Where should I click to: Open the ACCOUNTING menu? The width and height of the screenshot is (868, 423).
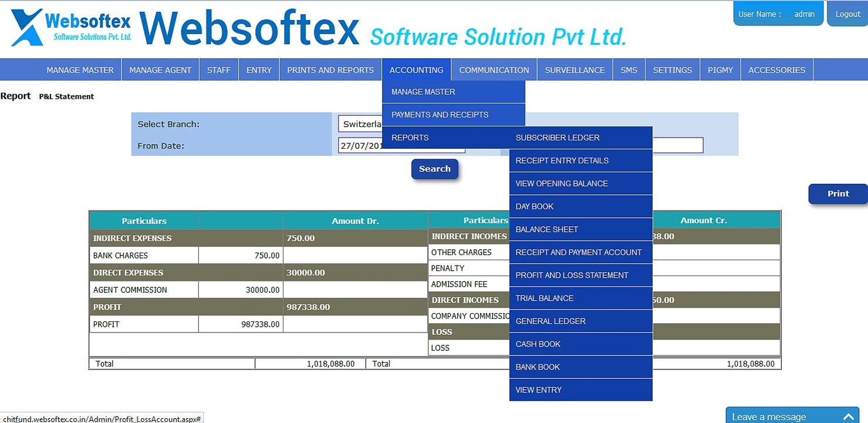[416, 70]
